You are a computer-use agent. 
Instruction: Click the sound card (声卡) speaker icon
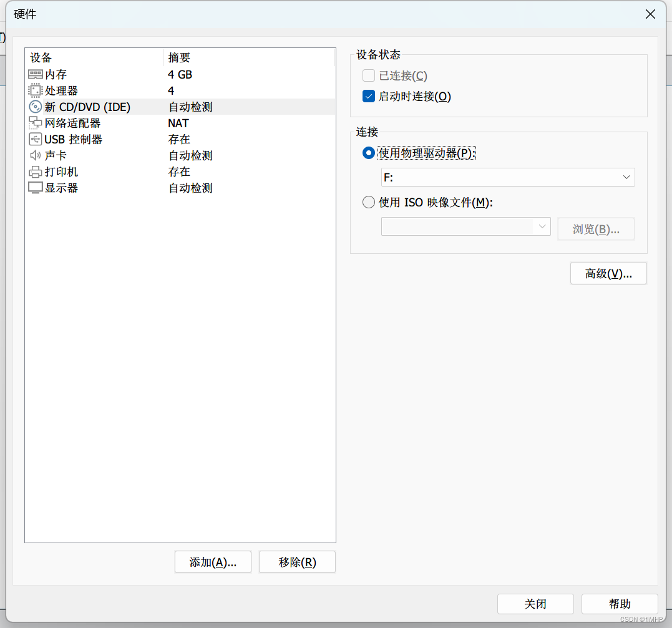coord(36,156)
